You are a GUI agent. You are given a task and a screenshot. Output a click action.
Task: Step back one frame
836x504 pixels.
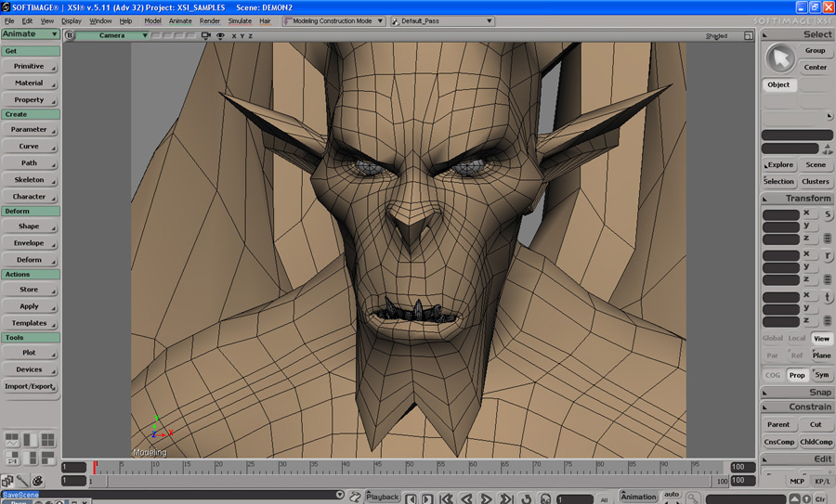point(411,498)
